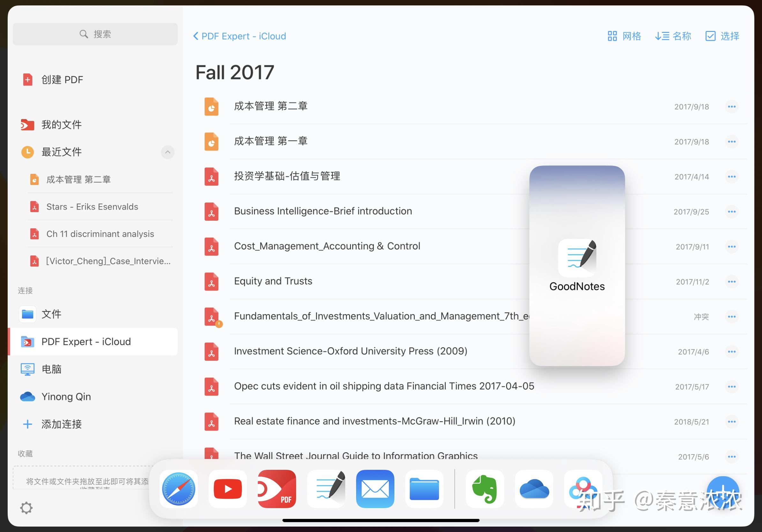Click the Create PDF icon

28,80
